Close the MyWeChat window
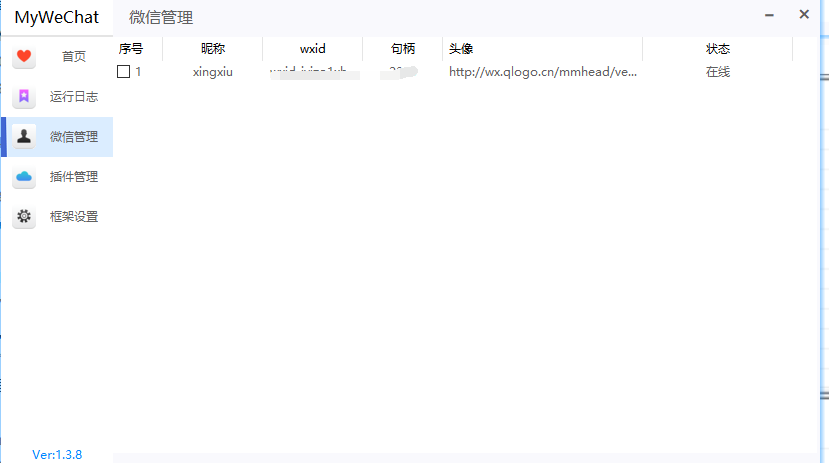Image resolution: width=829 pixels, height=463 pixels. pyautogui.click(x=804, y=14)
